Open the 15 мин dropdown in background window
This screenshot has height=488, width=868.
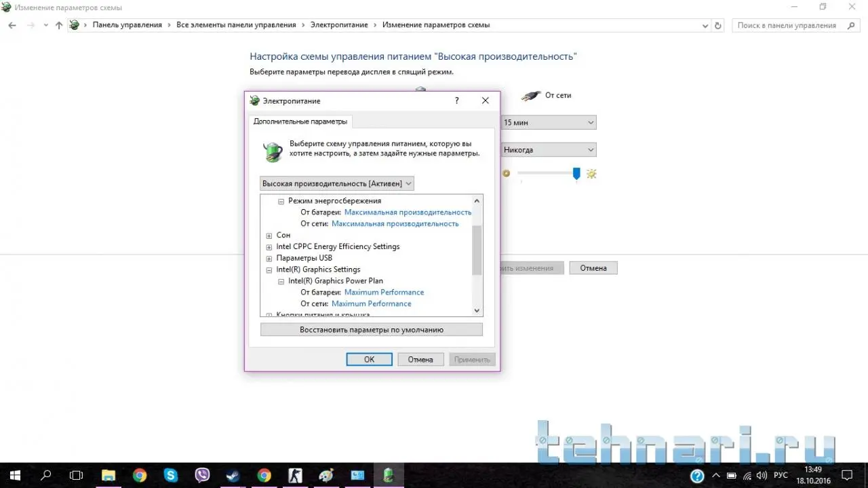click(x=549, y=123)
